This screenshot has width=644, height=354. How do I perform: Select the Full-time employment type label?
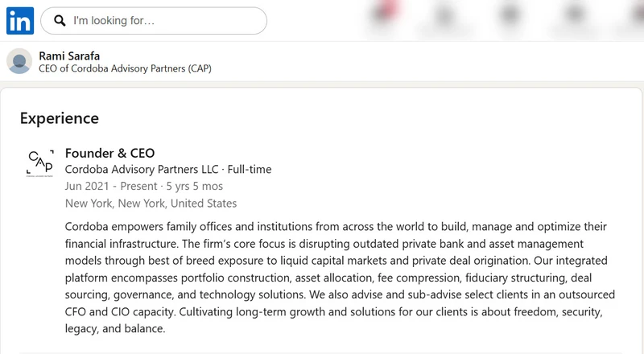[250, 170]
